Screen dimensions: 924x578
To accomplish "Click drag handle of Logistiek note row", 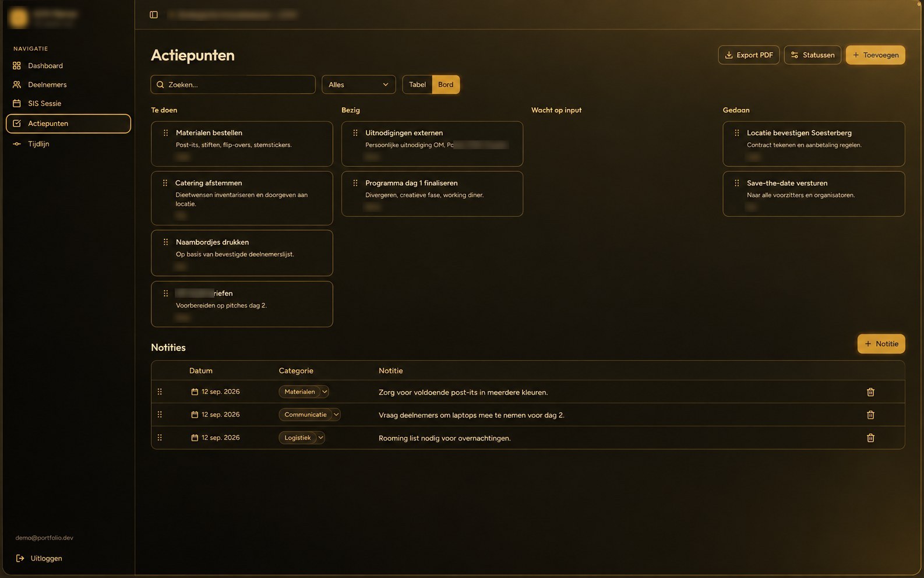I will (x=160, y=438).
